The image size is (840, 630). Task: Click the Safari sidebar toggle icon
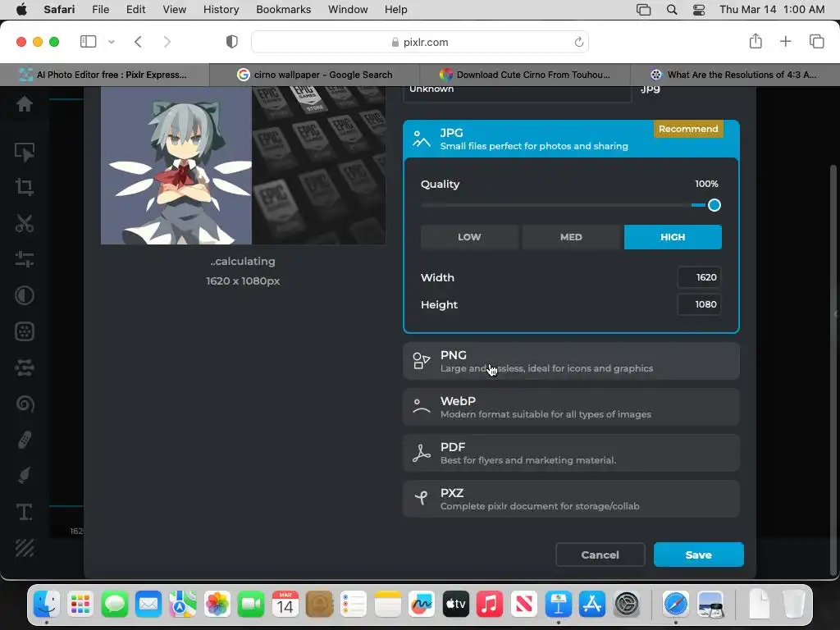(88, 42)
